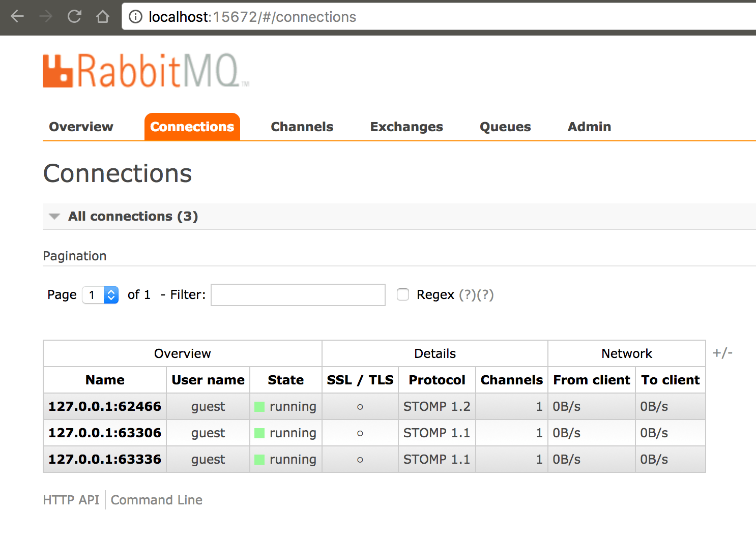Open the Page number dropdown

[100, 295]
